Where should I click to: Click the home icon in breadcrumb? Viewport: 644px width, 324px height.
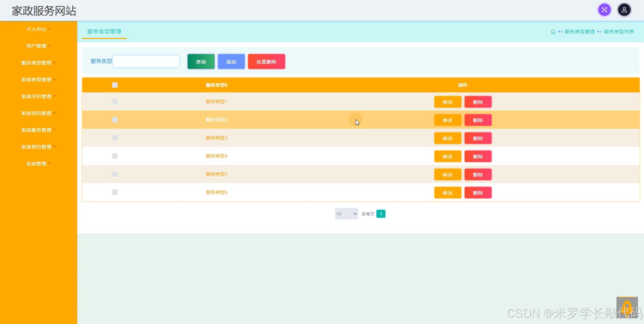pyautogui.click(x=553, y=32)
